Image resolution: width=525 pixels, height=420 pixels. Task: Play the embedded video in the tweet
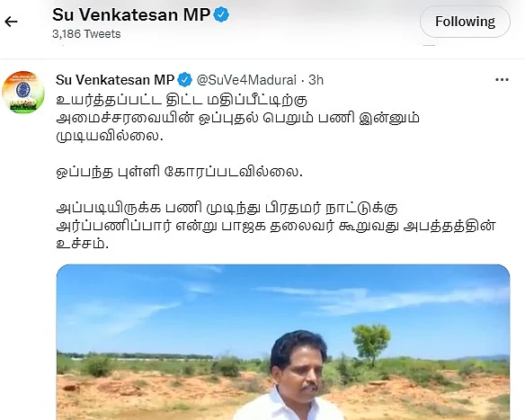283,342
